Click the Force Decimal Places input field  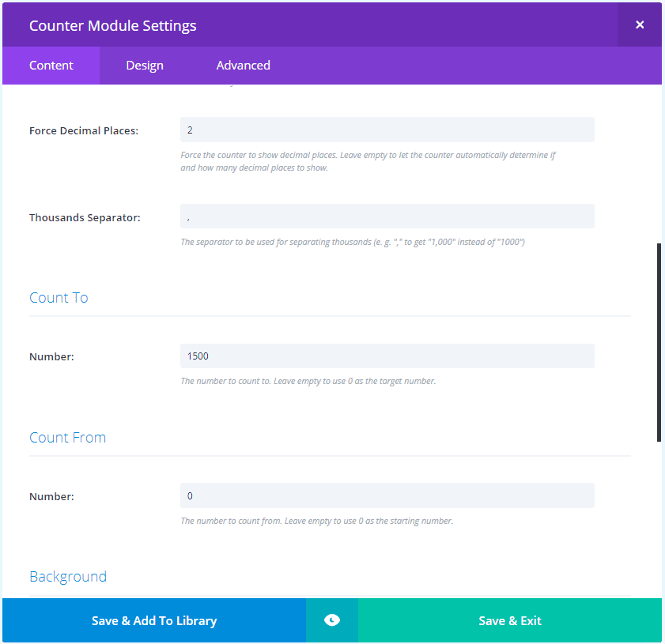point(387,130)
